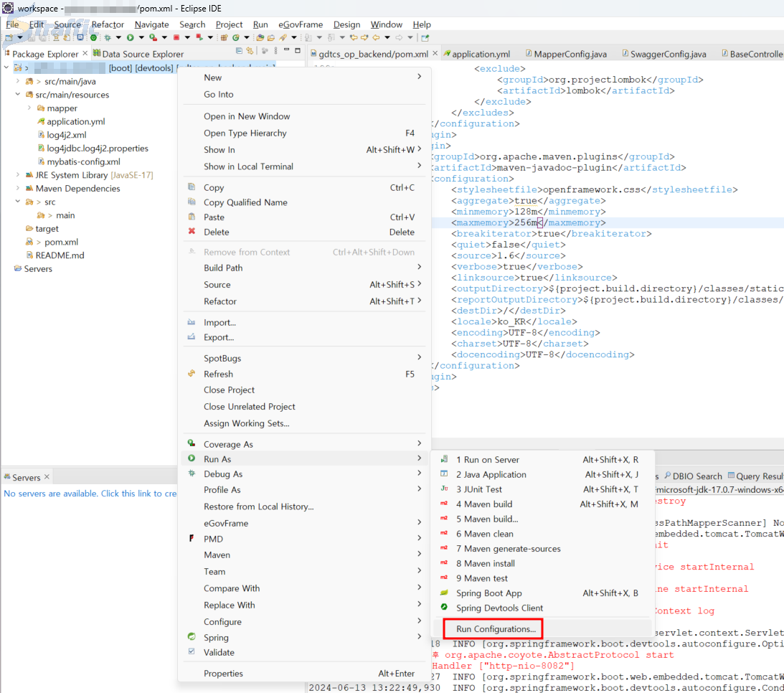Click the Last Edit Location toolbar icon
The image size is (784, 693).
click(x=354, y=37)
